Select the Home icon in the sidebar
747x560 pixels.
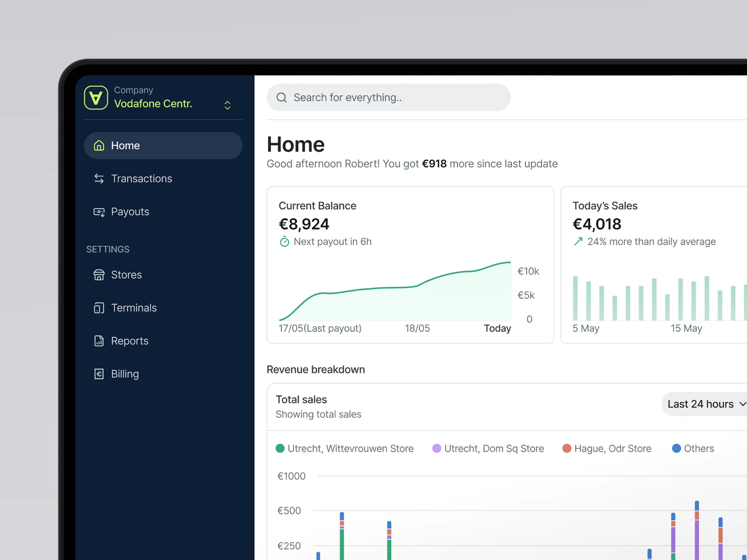99,145
